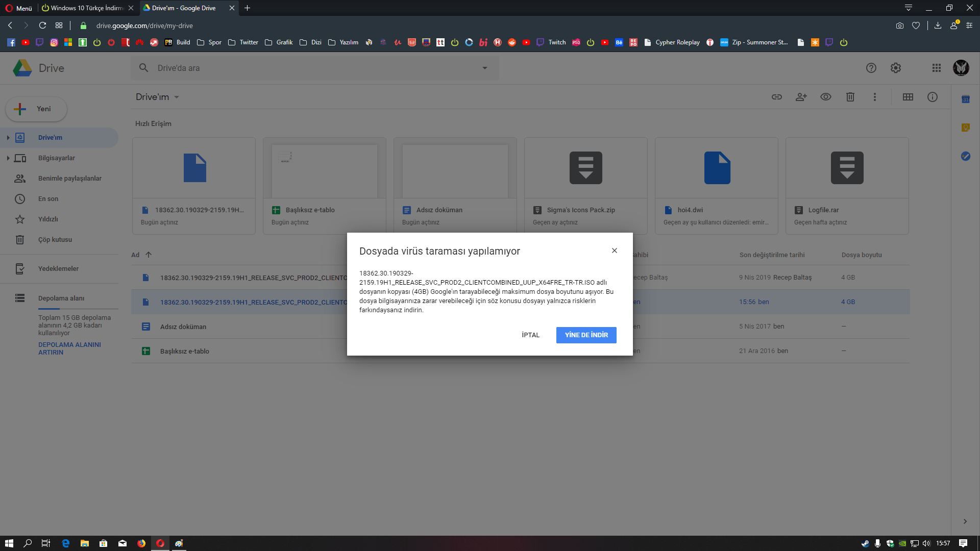Select 'Bilgisayarlar' from left sidebar
This screenshot has width=980, height=551.
[57, 158]
